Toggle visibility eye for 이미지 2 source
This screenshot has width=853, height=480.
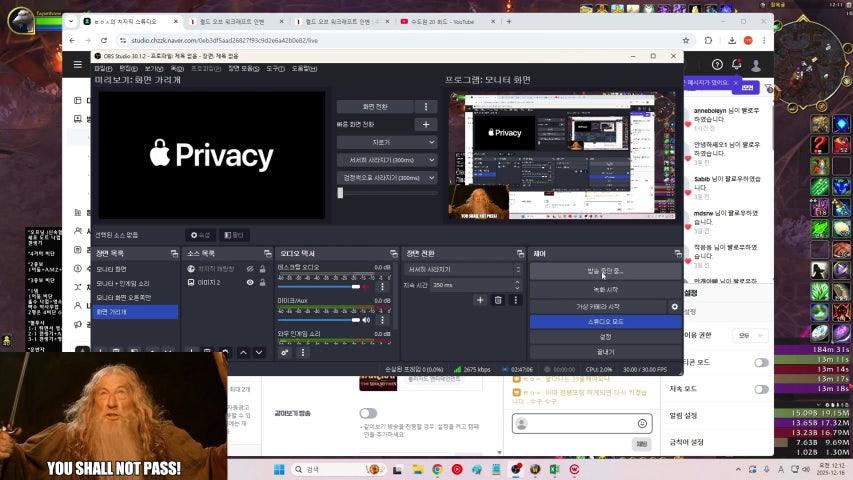click(250, 283)
